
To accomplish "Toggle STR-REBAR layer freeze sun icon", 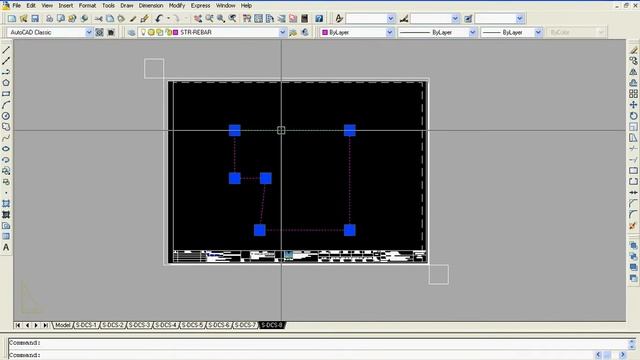I will [151, 32].
